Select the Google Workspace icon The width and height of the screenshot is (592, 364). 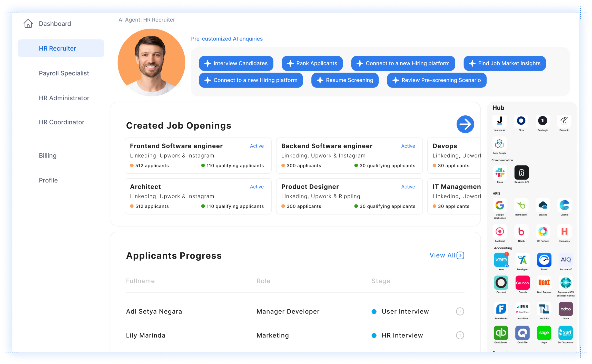(x=500, y=205)
